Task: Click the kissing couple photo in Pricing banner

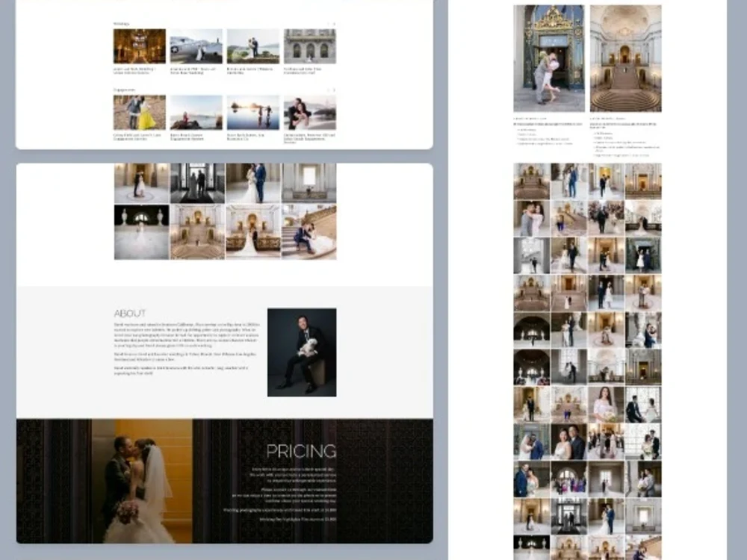Action: (x=142, y=481)
